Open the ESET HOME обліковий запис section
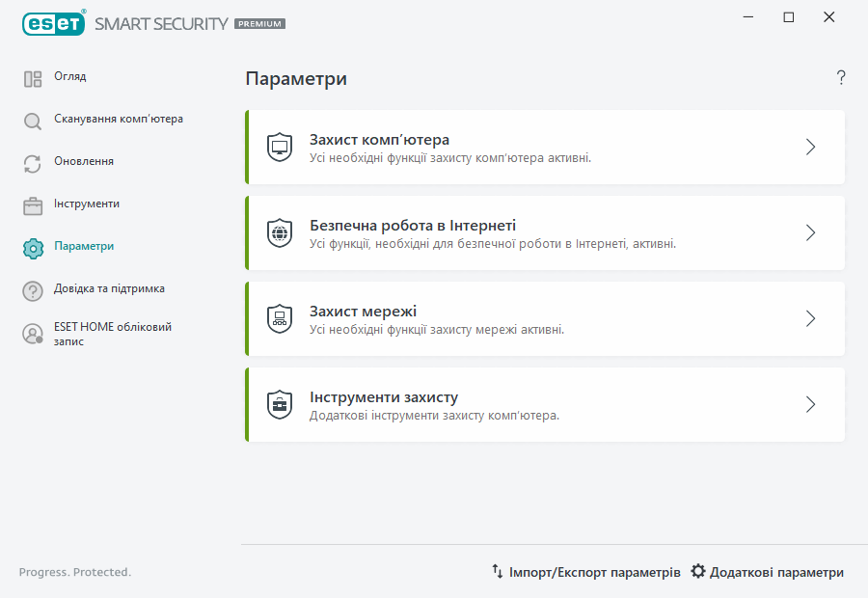 [x=113, y=334]
